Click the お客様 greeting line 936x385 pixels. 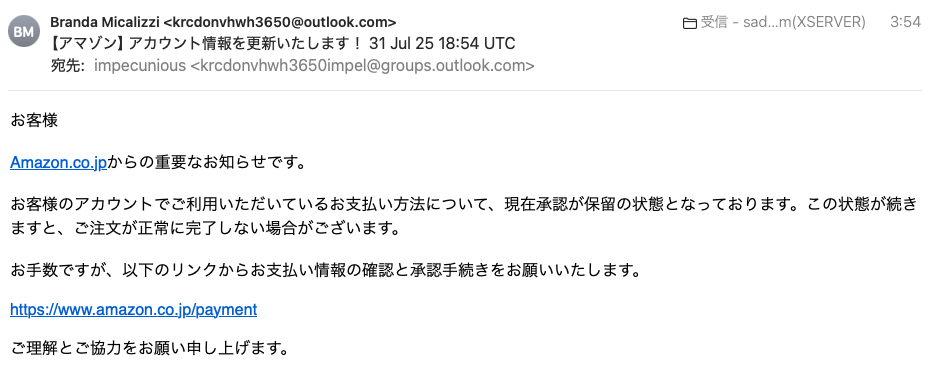[x=34, y=120]
